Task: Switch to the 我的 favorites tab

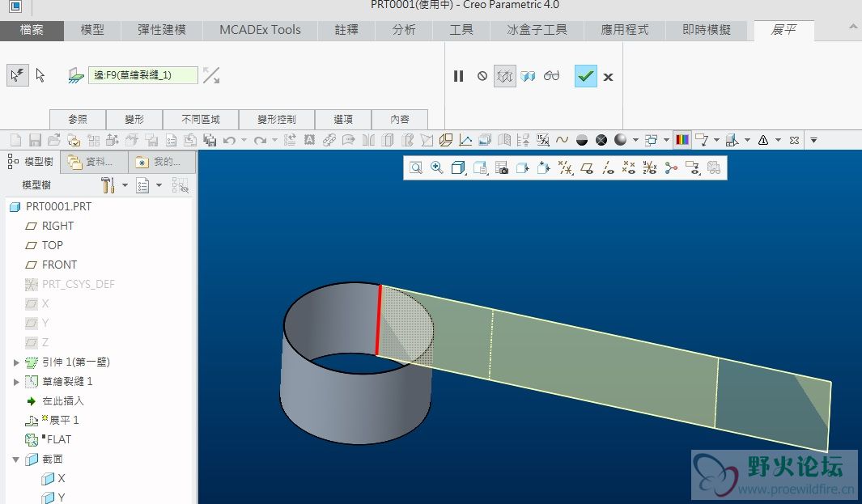Action: point(161,162)
